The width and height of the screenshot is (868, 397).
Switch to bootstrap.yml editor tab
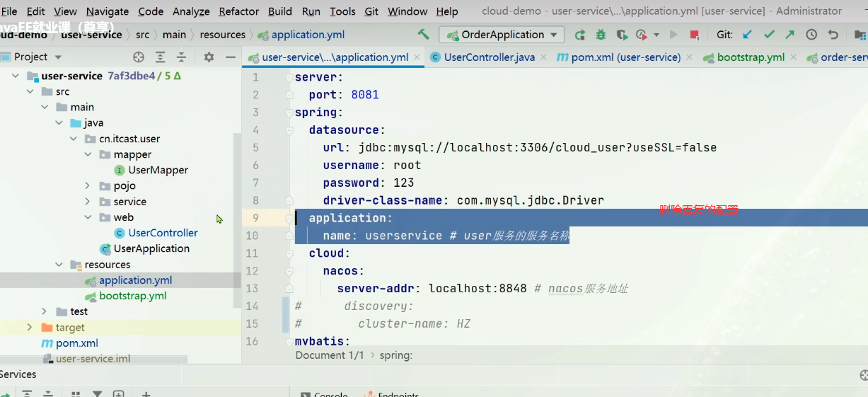click(751, 57)
